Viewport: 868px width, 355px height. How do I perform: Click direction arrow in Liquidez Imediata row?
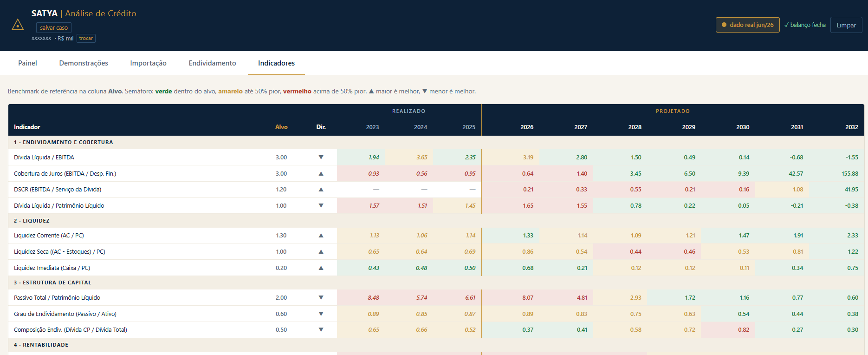[x=321, y=268]
